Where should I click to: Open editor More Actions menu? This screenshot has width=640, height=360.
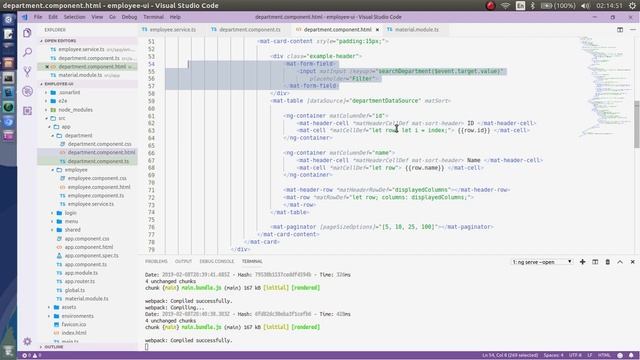[633, 29]
